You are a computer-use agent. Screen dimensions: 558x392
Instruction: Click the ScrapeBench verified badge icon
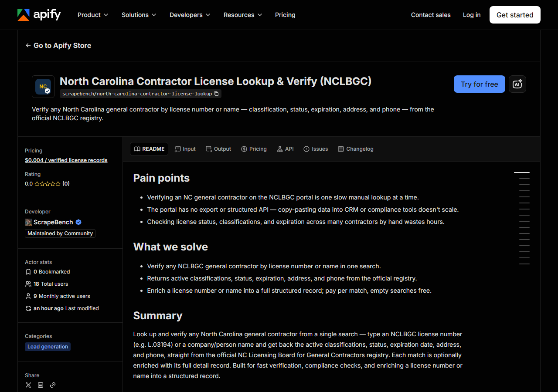click(78, 222)
